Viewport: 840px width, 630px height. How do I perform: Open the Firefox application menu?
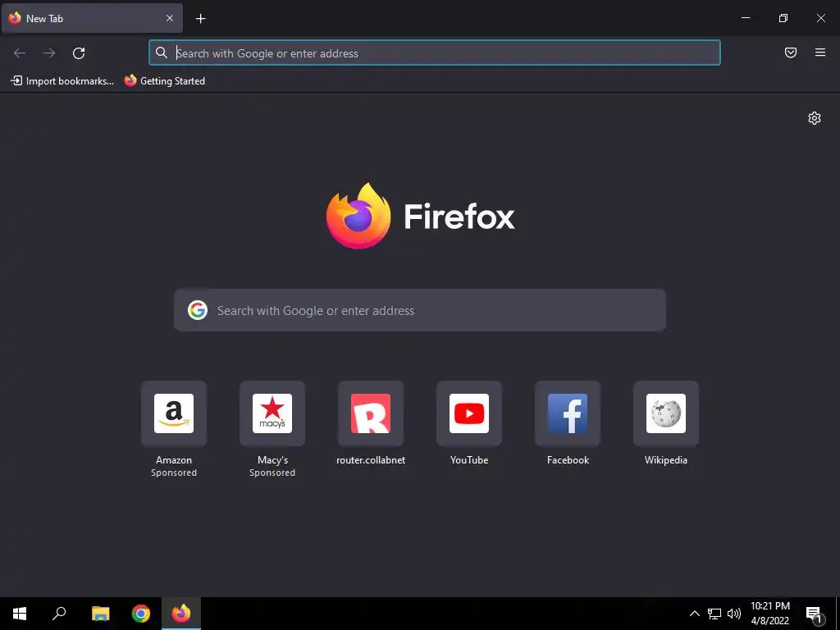pyautogui.click(x=820, y=52)
